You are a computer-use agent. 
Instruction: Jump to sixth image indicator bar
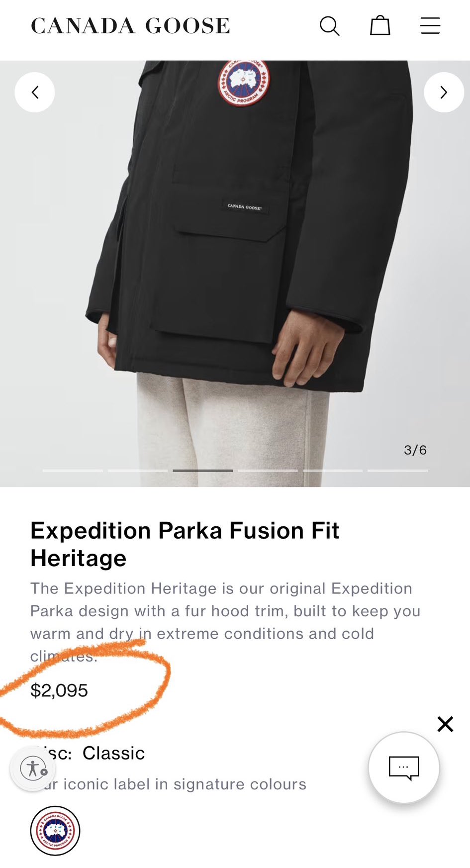pos(398,471)
